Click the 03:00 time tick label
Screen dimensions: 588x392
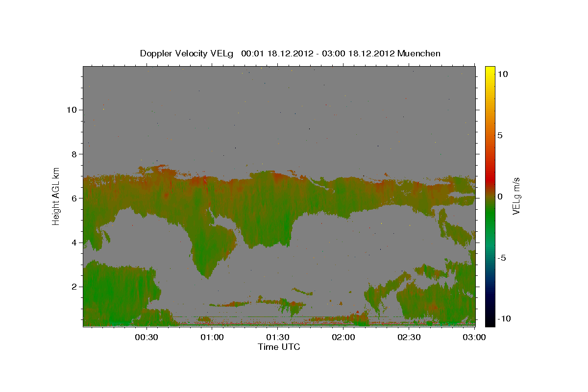click(x=474, y=338)
